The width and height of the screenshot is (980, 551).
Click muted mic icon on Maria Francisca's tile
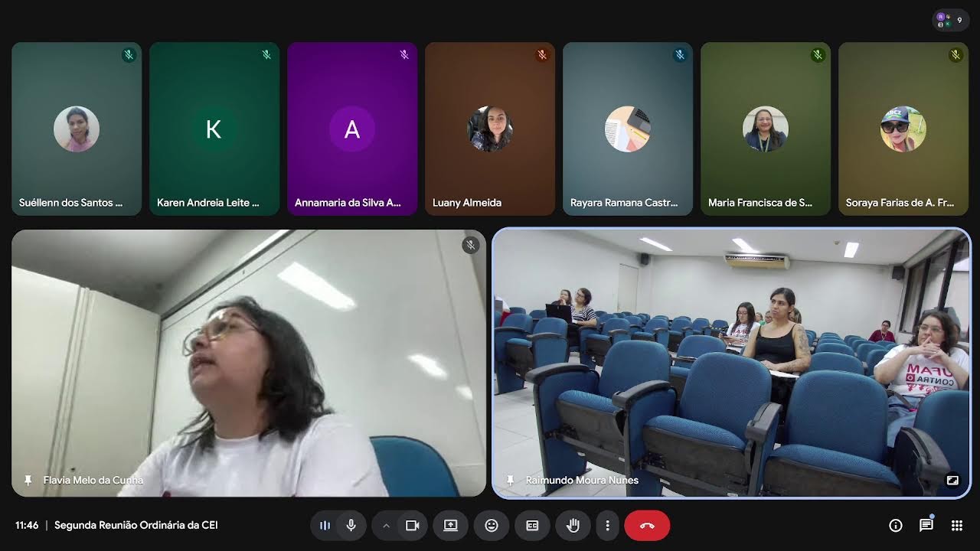pos(818,55)
